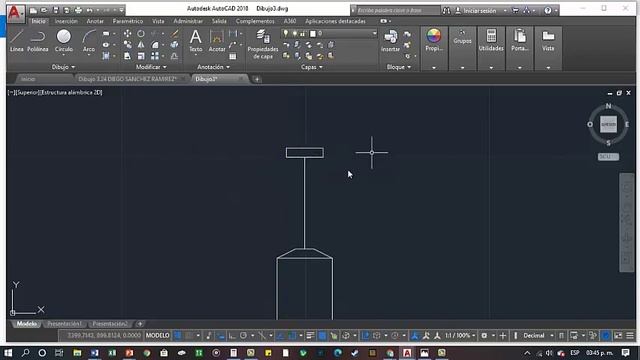The height and width of the screenshot is (360, 640).
Task: Expand the Bloque panel
Action: pos(398,67)
